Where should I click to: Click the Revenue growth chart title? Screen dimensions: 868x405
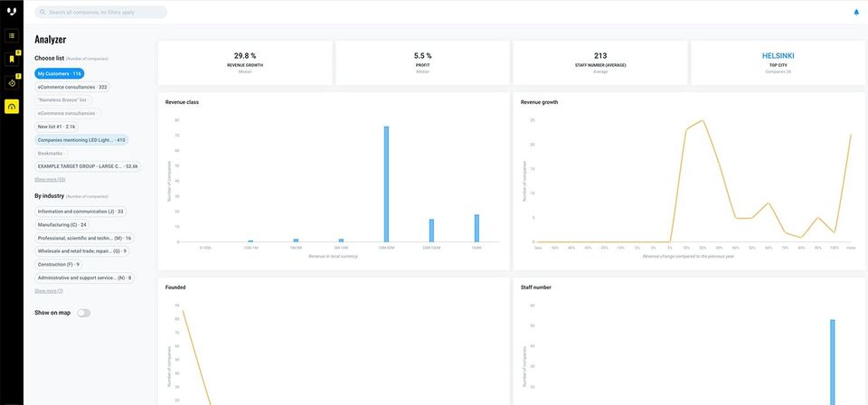[x=539, y=102]
